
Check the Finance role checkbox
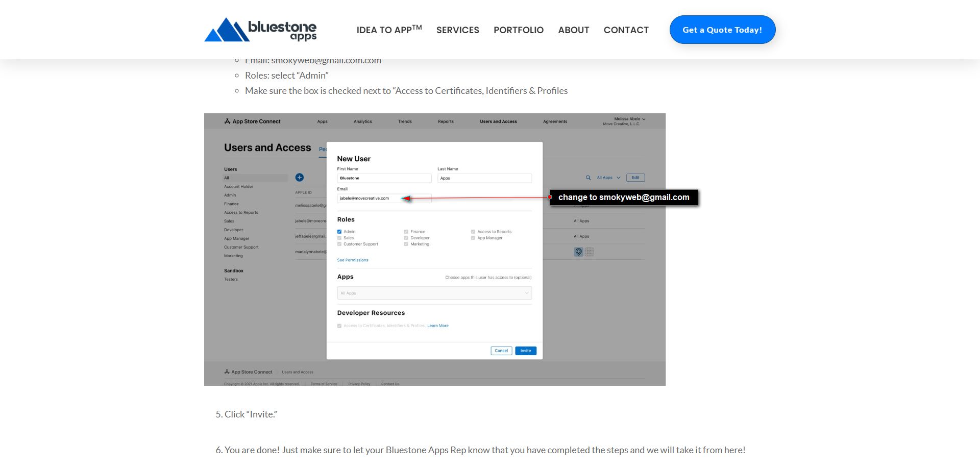406,232
